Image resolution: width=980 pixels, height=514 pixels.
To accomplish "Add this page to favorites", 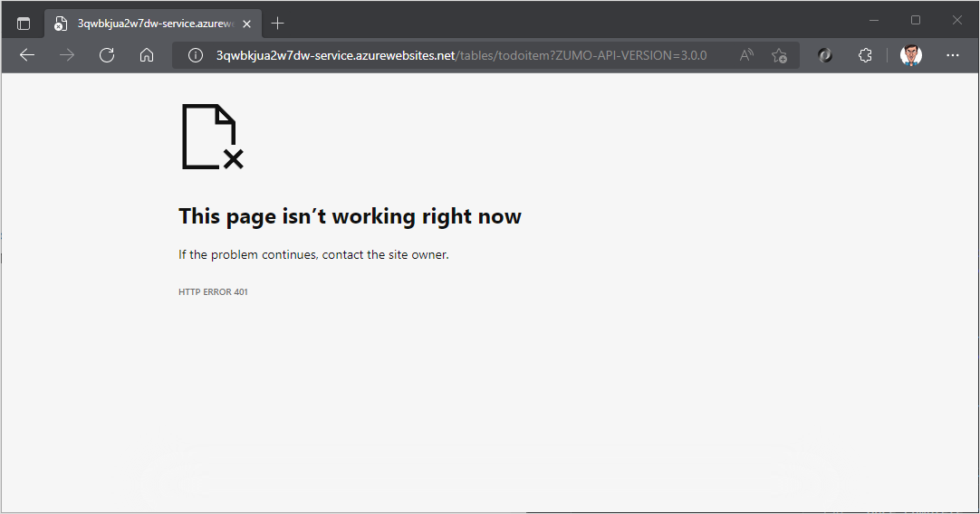I will pyautogui.click(x=779, y=55).
